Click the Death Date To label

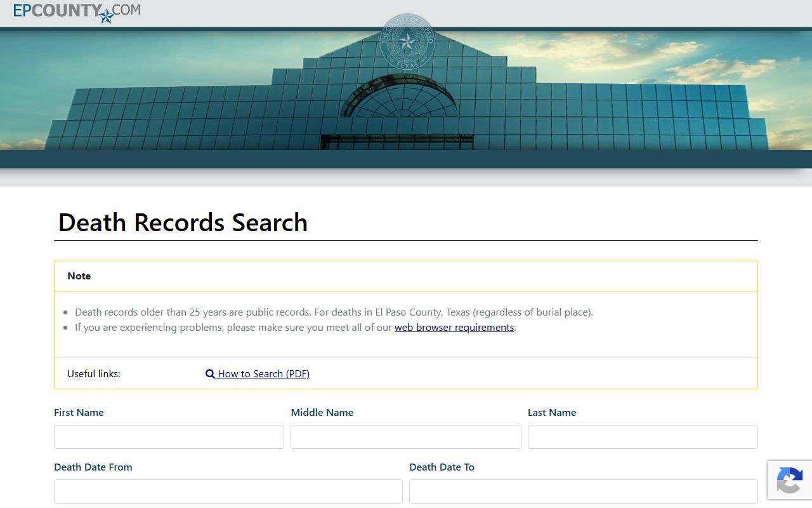click(442, 467)
